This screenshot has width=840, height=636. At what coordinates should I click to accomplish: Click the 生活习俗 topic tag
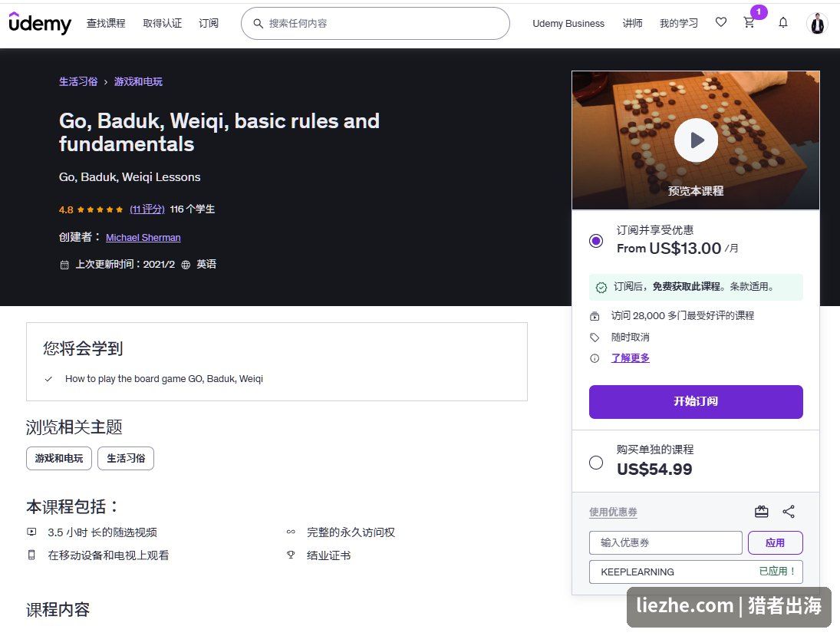[126, 459]
